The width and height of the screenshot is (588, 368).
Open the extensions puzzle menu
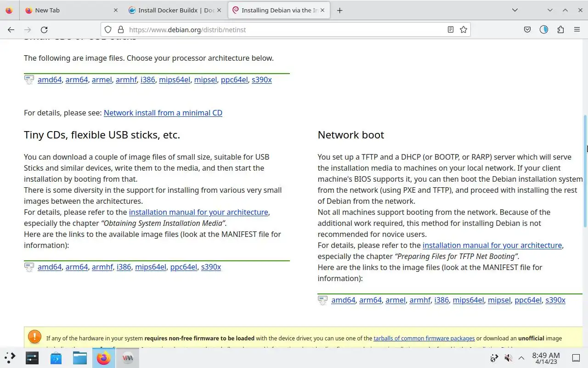click(560, 29)
